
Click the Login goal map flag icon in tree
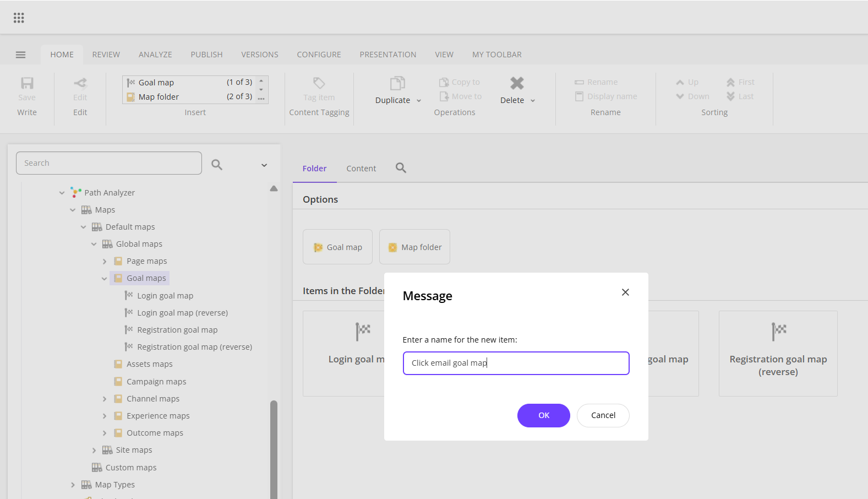[129, 295]
